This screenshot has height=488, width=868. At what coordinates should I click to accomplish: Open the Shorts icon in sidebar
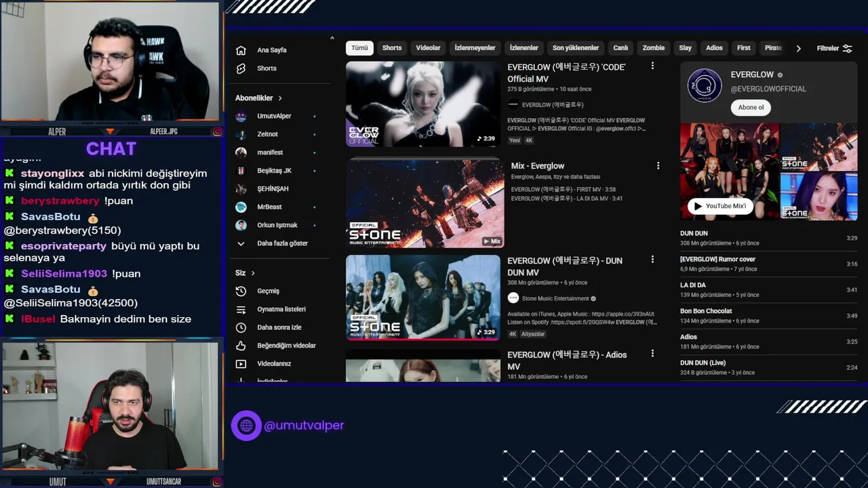[241, 68]
